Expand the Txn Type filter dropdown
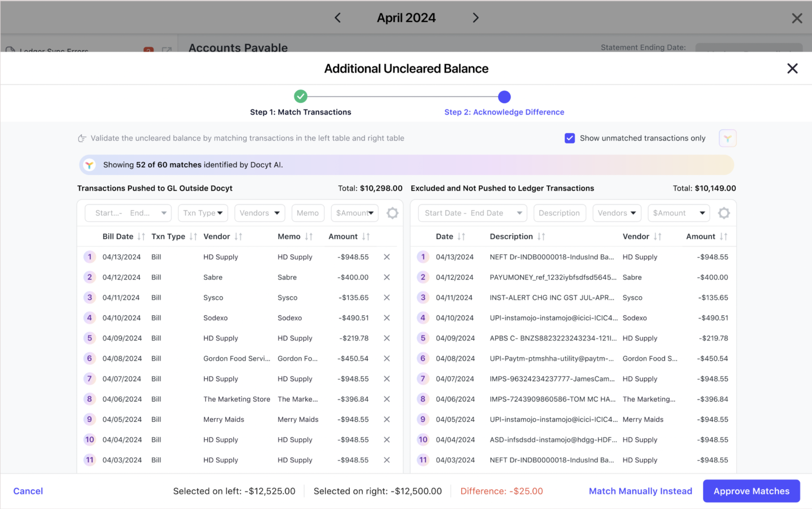Image resolution: width=812 pixels, height=509 pixels. point(203,213)
